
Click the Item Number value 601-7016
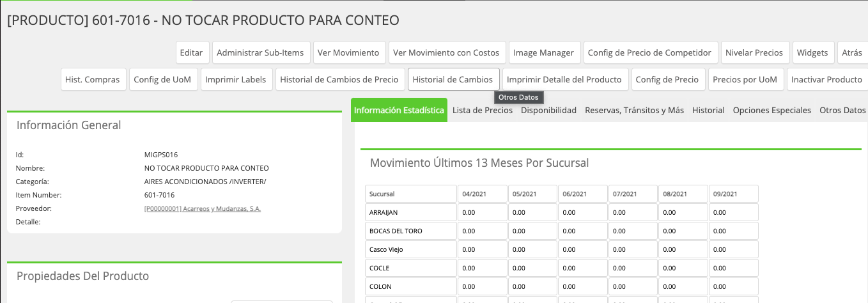pos(160,195)
